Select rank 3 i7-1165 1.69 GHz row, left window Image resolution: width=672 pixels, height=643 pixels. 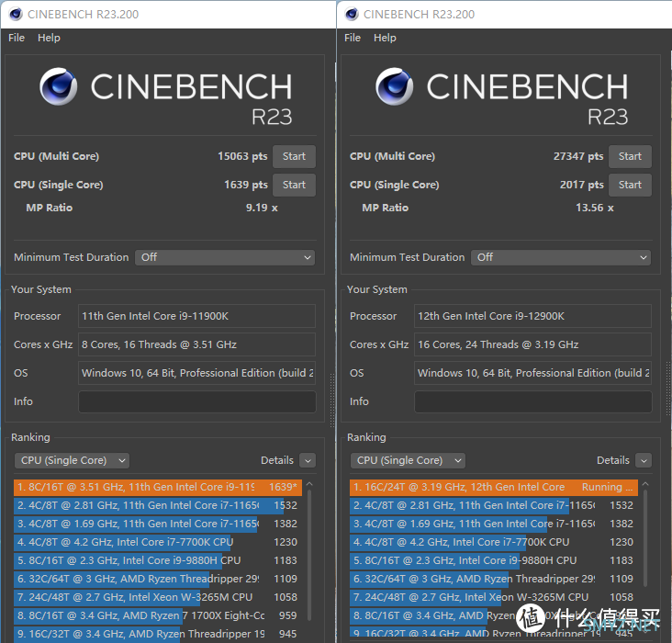(x=158, y=525)
